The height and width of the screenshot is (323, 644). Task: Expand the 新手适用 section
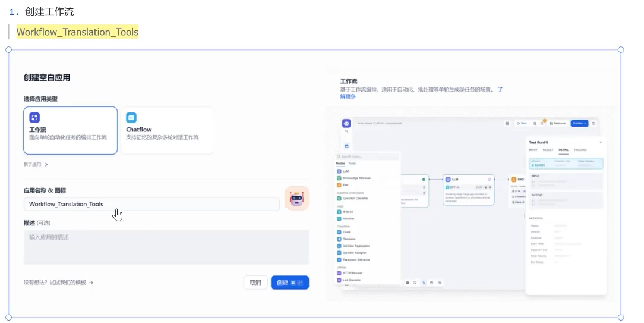click(36, 165)
